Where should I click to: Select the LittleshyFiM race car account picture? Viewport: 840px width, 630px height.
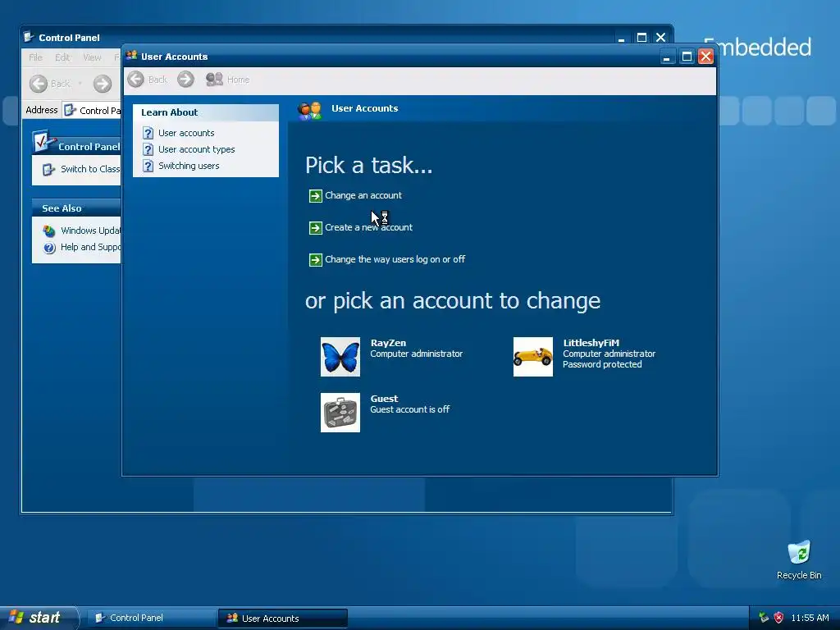tap(533, 357)
